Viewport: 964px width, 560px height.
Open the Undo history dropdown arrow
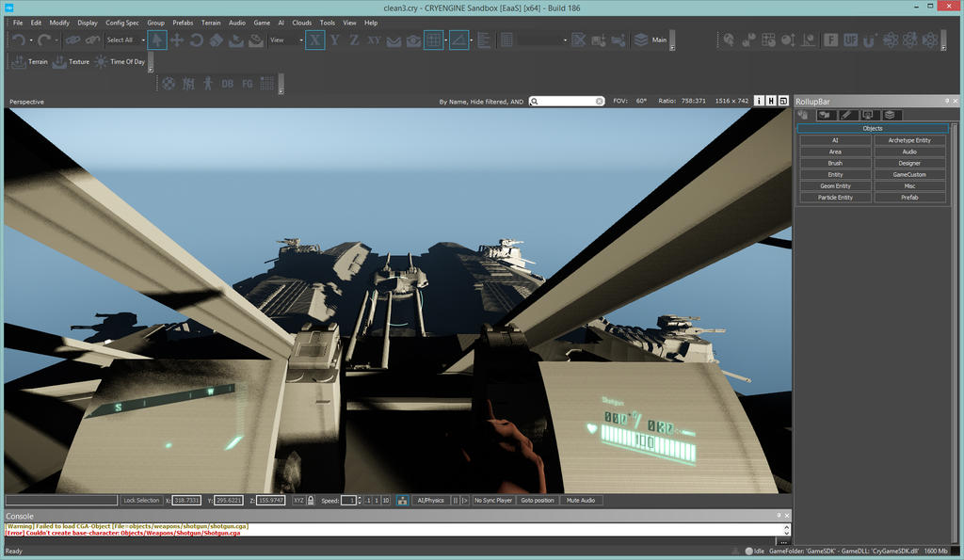tap(31, 40)
